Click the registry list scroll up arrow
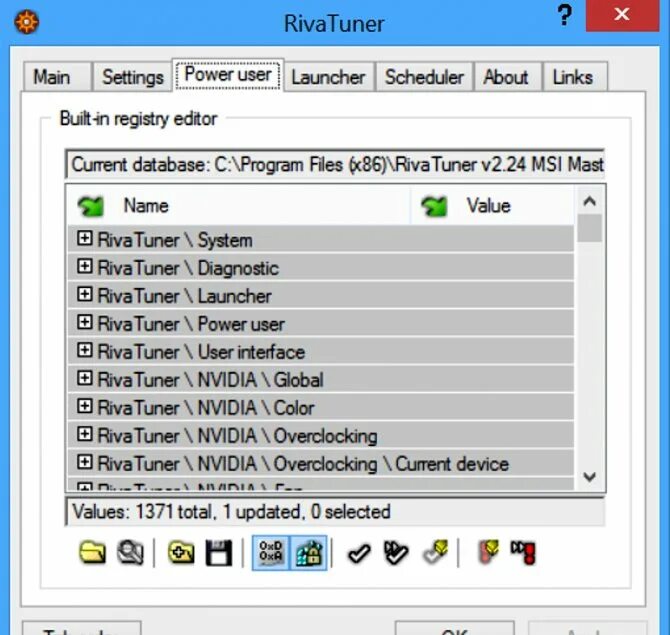Image resolution: width=670 pixels, height=635 pixels. [590, 201]
